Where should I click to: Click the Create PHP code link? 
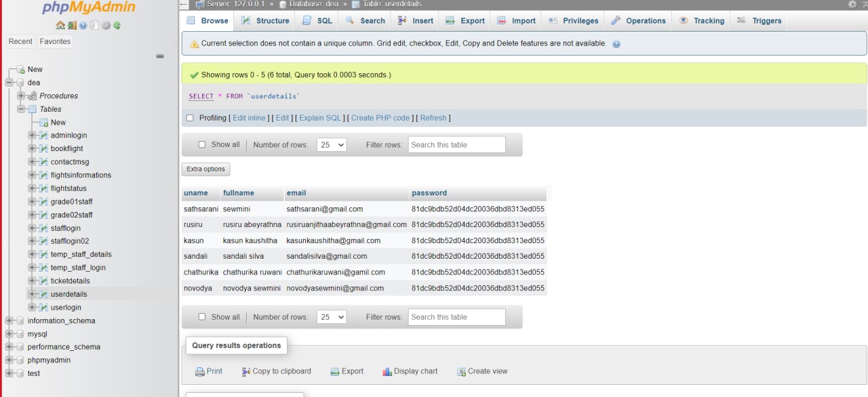(380, 118)
